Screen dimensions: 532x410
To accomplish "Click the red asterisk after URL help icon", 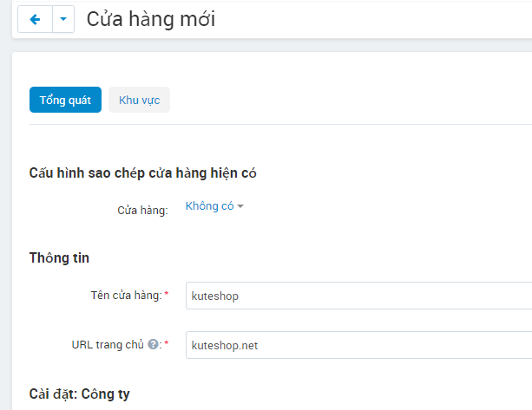I will (166, 344).
